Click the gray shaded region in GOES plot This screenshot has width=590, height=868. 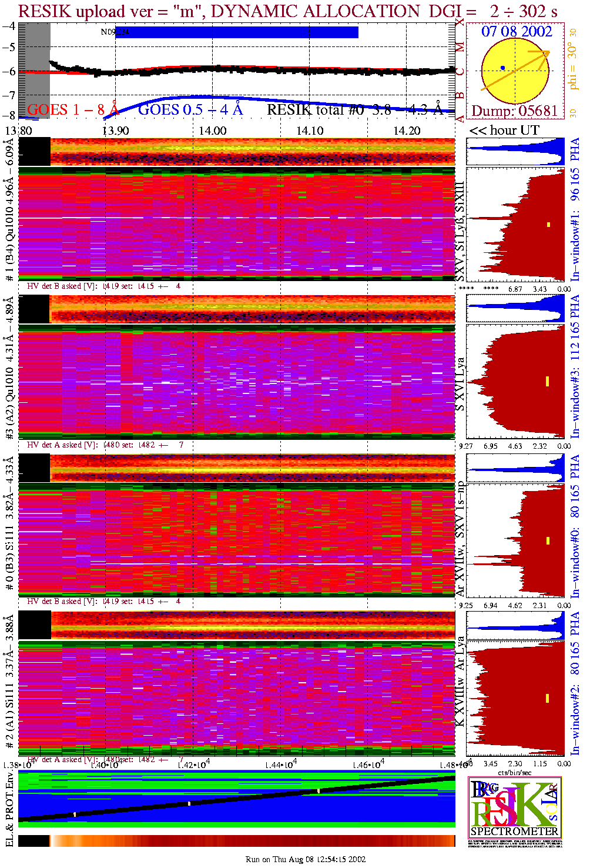click(34, 71)
